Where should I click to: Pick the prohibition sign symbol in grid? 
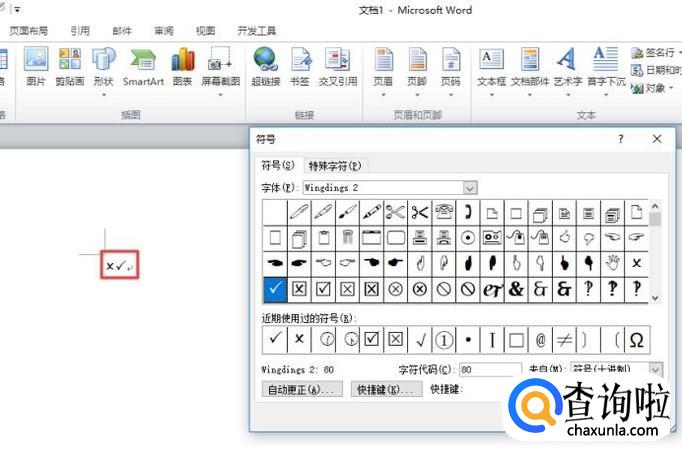444,289
